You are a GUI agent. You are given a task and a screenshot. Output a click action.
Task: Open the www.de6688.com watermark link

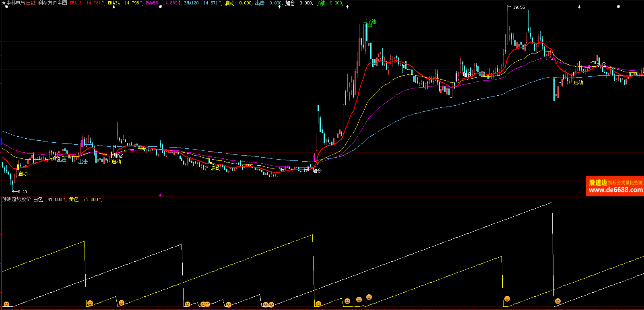(615, 190)
